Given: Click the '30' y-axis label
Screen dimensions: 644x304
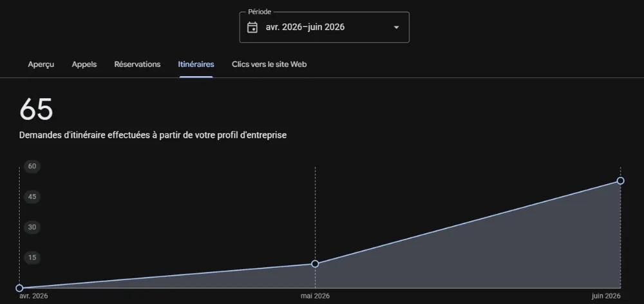Looking at the screenshot, I should 32,227.
